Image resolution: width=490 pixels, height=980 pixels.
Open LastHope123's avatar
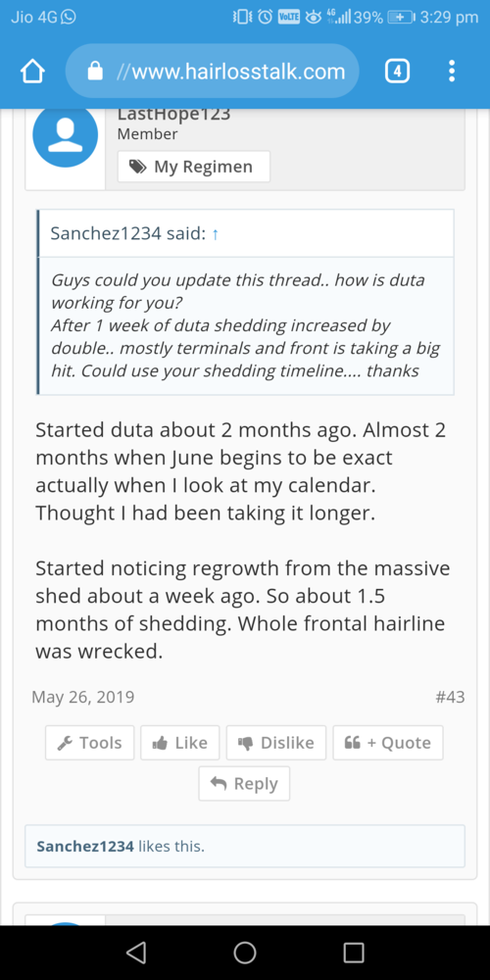coord(65,135)
